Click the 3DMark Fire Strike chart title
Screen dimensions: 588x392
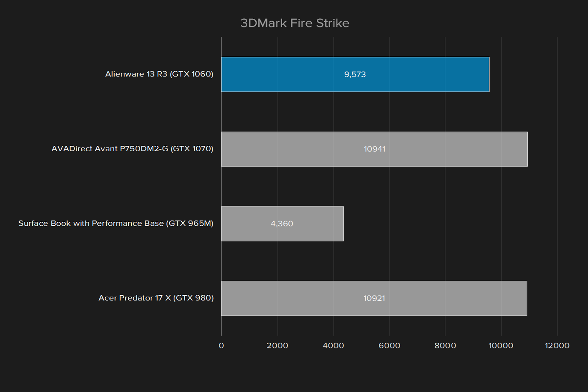click(295, 23)
